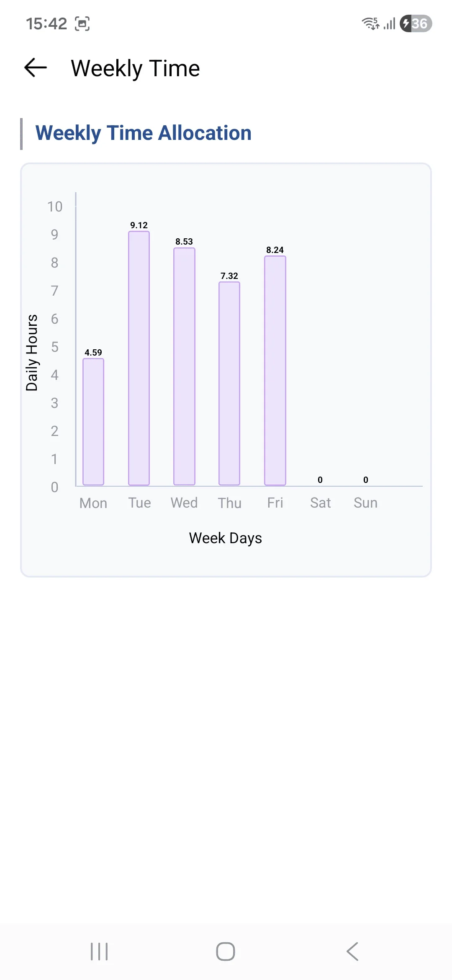This screenshot has width=452, height=980.
Task: Tap the Android recent apps button
Action: tap(99, 952)
